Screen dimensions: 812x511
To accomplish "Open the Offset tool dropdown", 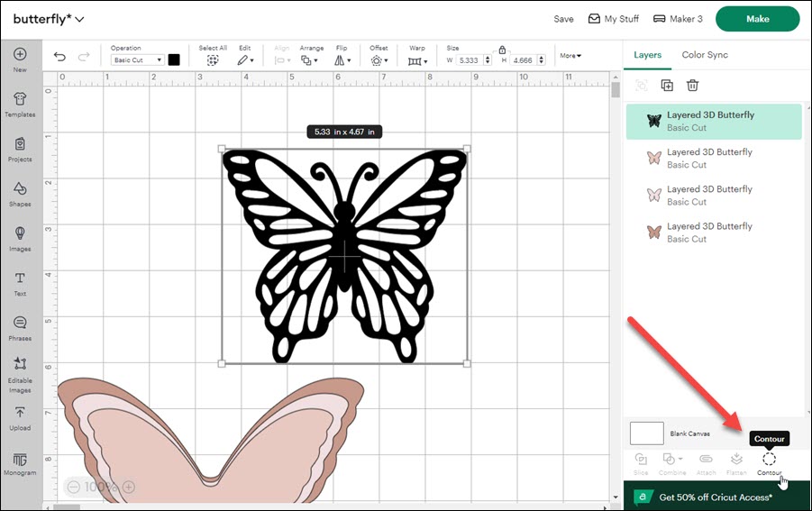I will pyautogui.click(x=378, y=60).
